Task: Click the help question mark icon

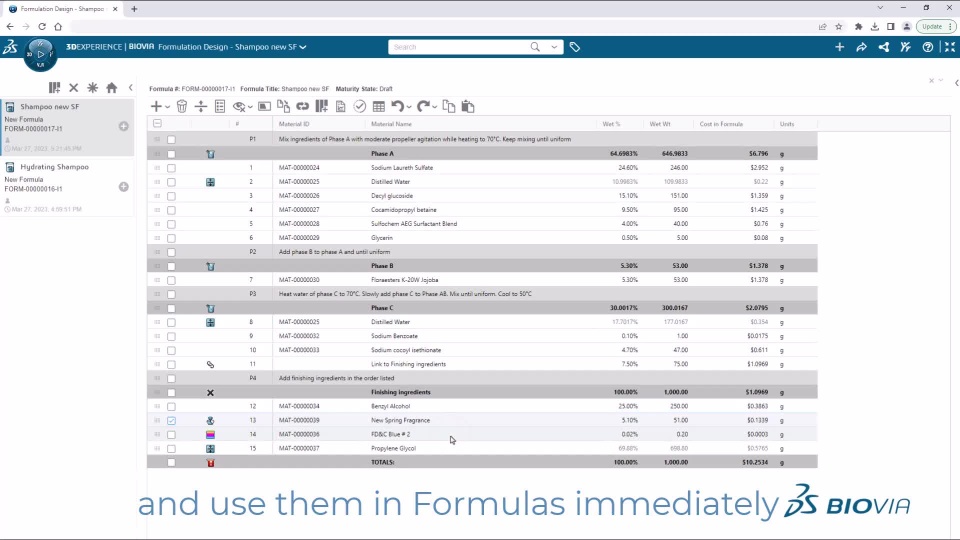Action: pyautogui.click(x=928, y=47)
